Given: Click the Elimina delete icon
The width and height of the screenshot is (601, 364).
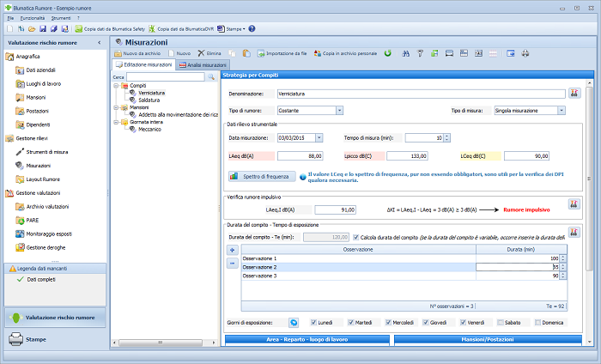Looking at the screenshot, I should coord(202,53).
